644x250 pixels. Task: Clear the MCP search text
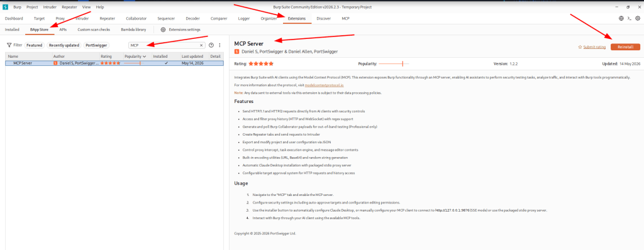[x=201, y=45]
